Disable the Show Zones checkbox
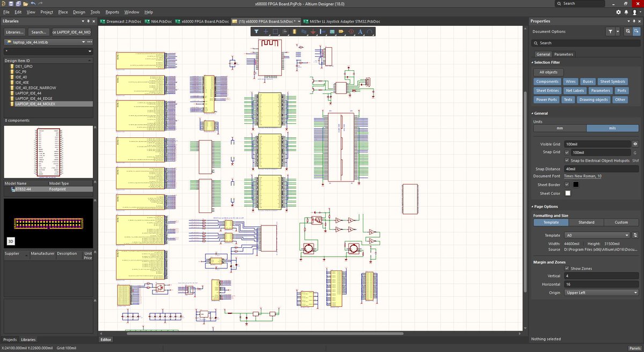The width and height of the screenshot is (644, 352). 567,268
